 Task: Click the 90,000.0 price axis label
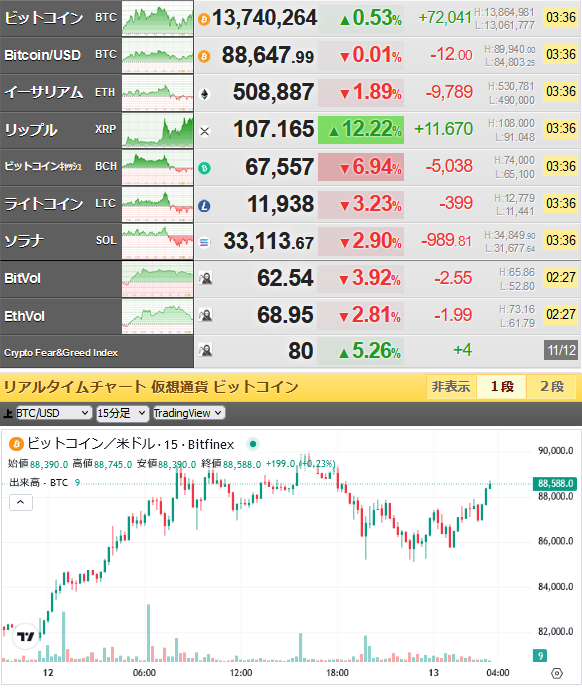(556, 451)
